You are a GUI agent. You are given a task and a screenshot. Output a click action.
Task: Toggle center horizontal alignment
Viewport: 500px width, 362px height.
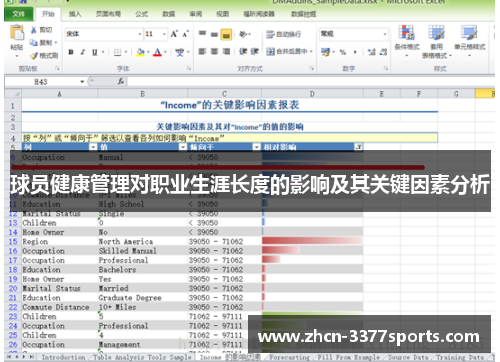pyautogui.click(x=214, y=51)
